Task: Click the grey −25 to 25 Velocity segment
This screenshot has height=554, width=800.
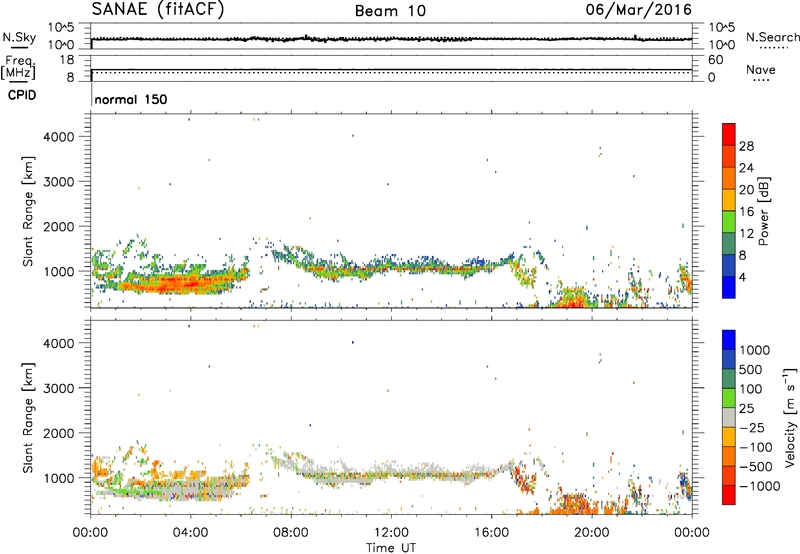Action: (x=729, y=417)
